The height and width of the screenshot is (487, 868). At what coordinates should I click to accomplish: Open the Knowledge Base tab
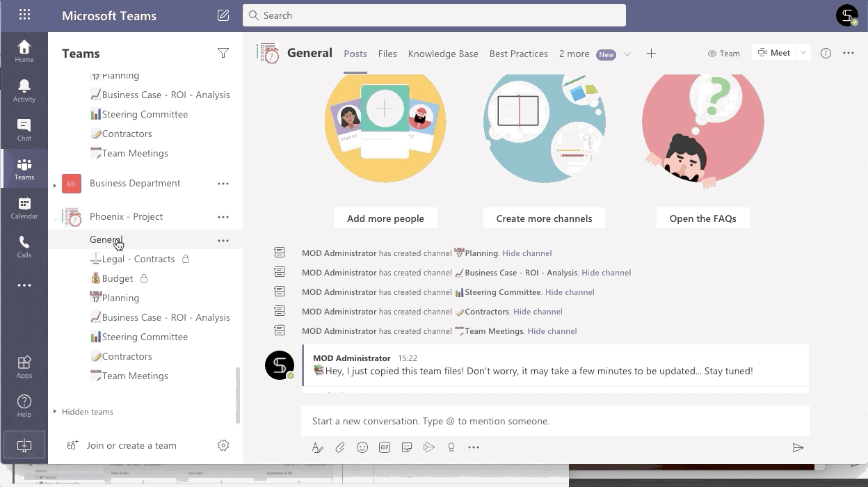point(443,54)
